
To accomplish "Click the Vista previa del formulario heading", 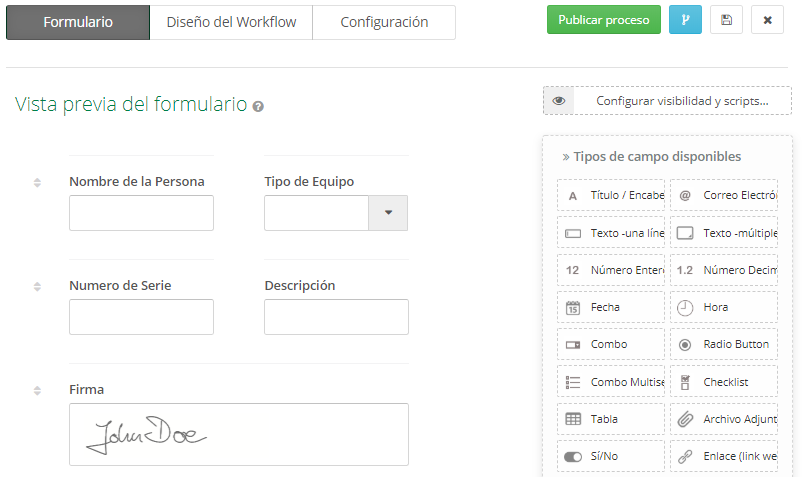I will tap(131, 104).
